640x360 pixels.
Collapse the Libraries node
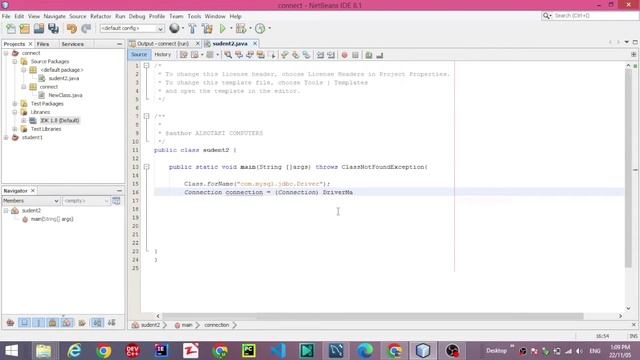point(15,112)
